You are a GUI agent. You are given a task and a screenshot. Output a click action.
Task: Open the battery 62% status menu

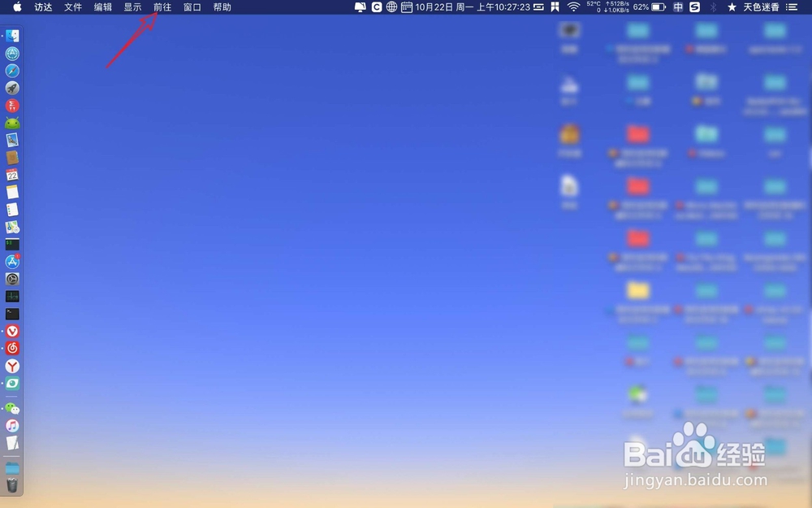click(640, 7)
